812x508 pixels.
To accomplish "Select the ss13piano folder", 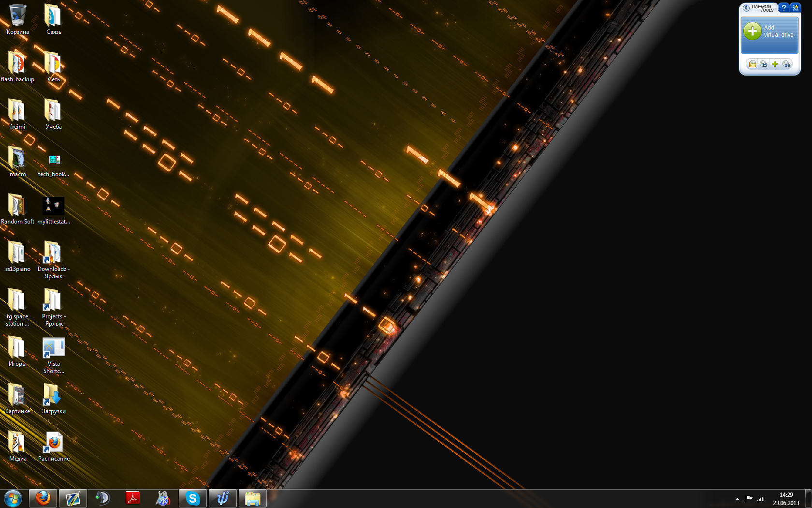I will point(18,256).
